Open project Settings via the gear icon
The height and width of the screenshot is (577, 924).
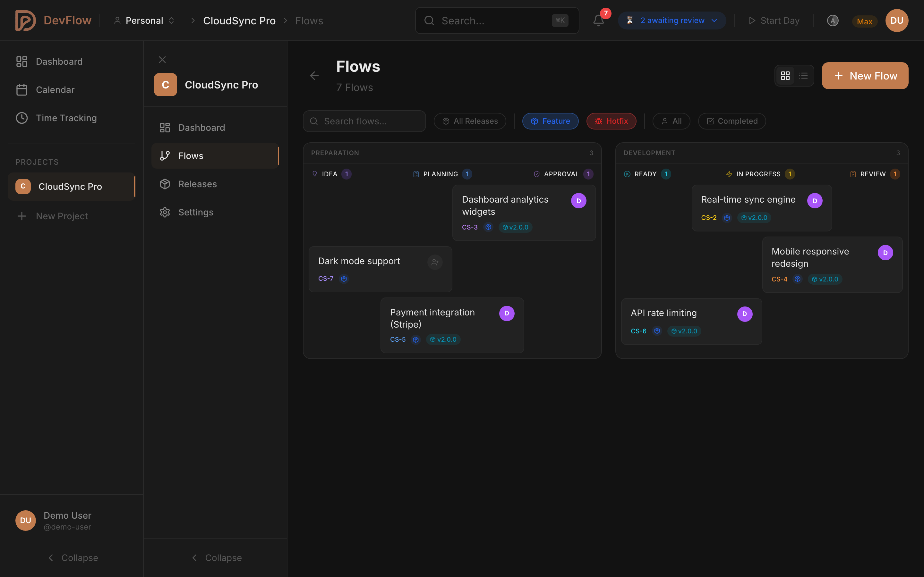(165, 212)
